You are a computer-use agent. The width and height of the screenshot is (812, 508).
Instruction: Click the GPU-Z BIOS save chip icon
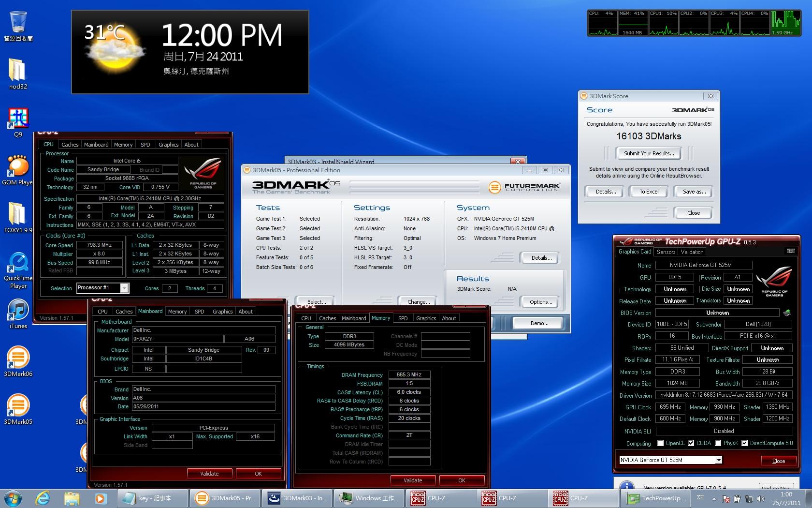coord(787,313)
